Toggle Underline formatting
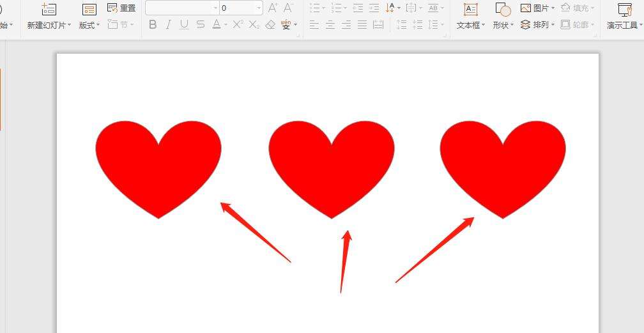The width and height of the screenshot is (644, 333). point(185,25)
